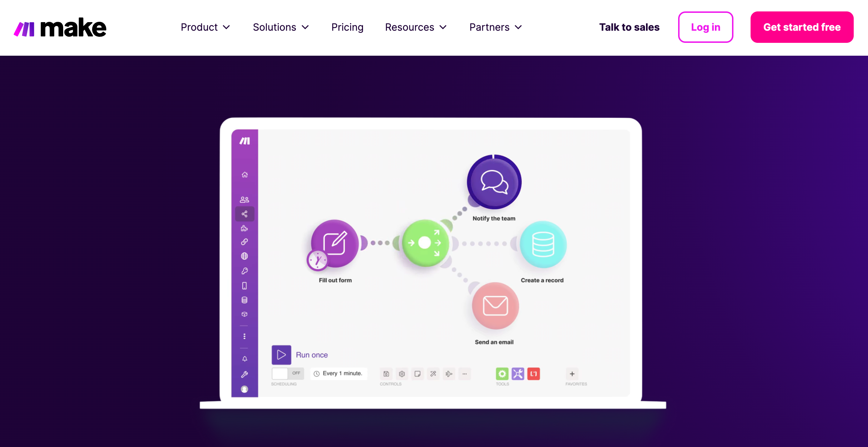868x447 pixels.
Task: Click the home icon in sidebar
Action: [245, 174]
